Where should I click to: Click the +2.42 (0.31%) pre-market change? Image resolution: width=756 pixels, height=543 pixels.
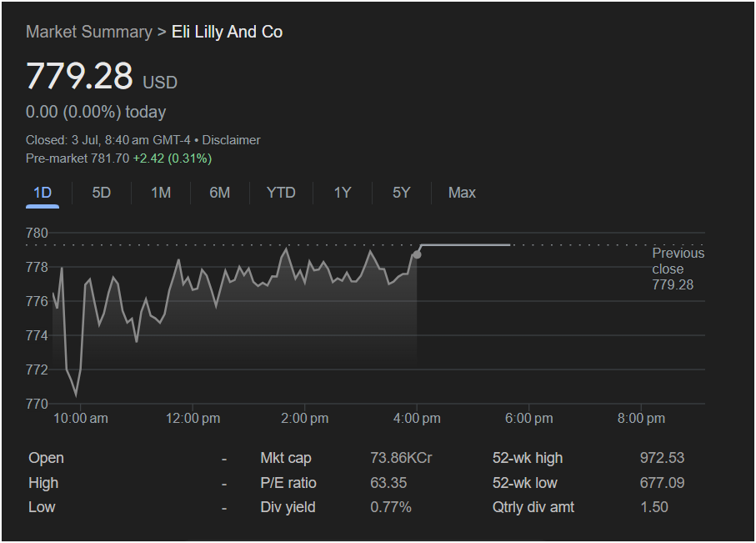tap(173, 158)
